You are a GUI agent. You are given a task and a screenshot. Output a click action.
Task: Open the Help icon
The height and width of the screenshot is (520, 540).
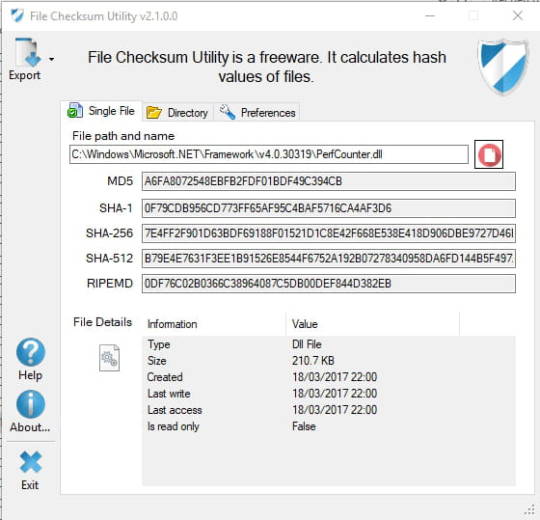point(31,352)
